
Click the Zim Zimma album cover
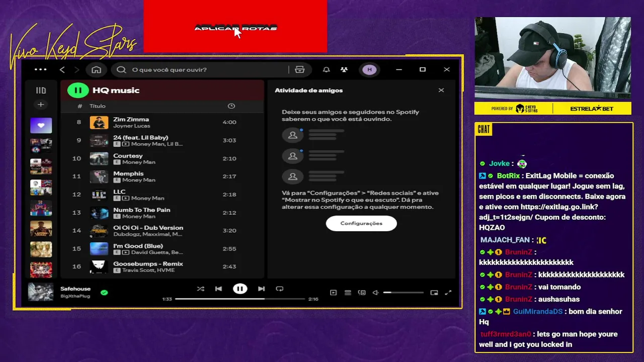coord(99,122)
